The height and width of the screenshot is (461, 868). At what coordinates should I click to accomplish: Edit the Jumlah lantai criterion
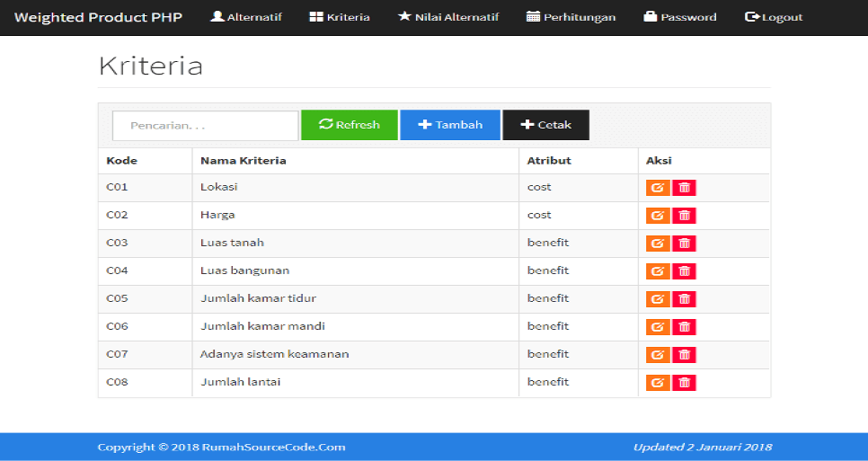(x=658, y=383)
